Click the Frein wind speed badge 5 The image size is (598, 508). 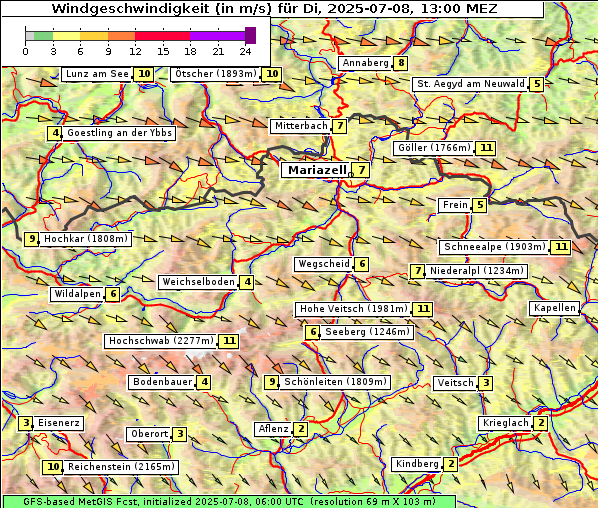click(x=480, y=205)
